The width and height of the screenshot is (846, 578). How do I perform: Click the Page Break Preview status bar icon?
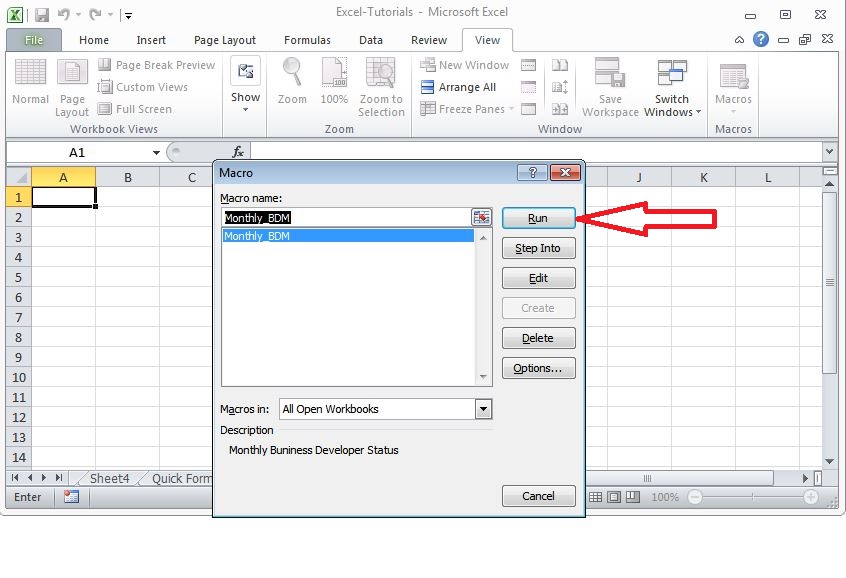[633, 497]
